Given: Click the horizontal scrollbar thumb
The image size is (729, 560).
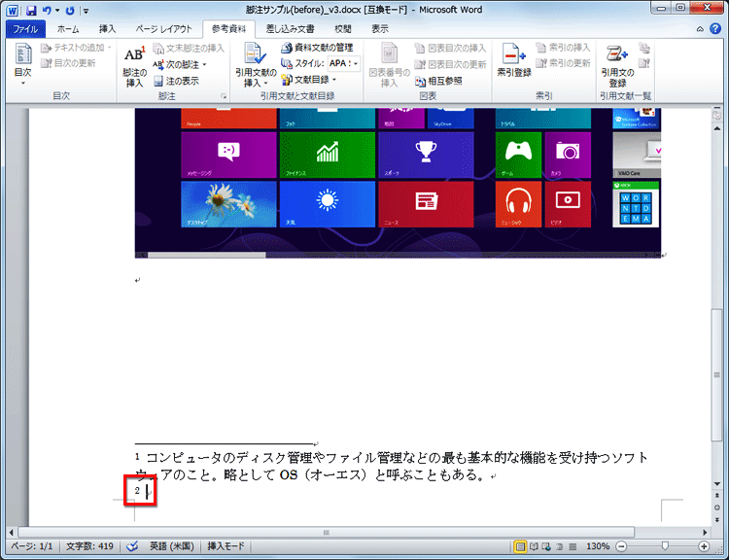Looking at the screenshot, I should pyautogui.click(x=326, y=532).
